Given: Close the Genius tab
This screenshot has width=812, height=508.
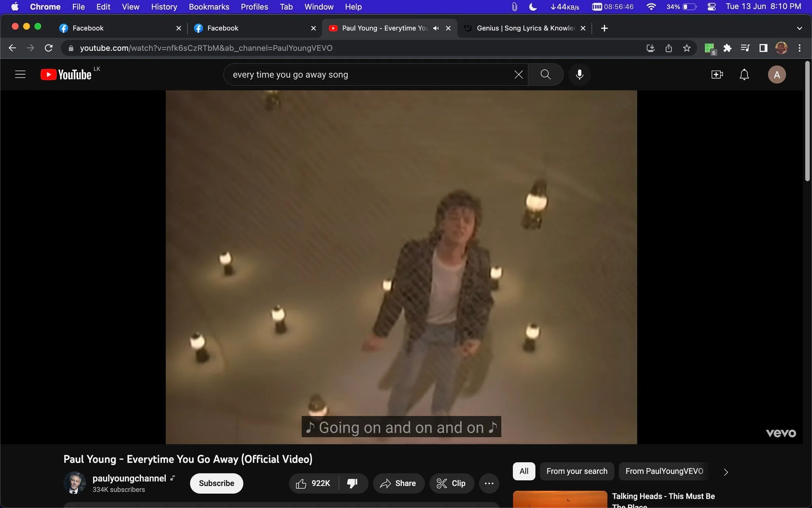Looking at the screenshot, I should (583, 28).
